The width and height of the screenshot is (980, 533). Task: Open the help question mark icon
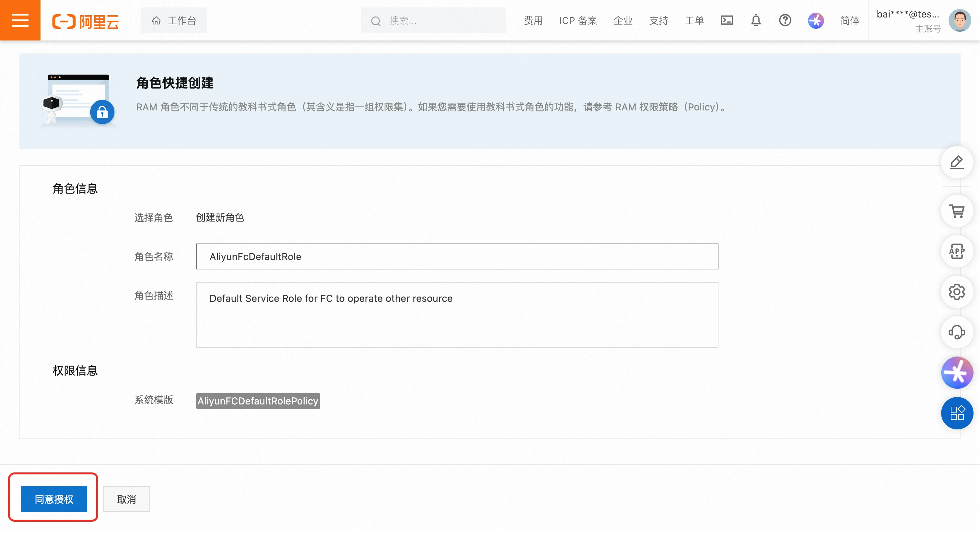(x=785, y=20)
